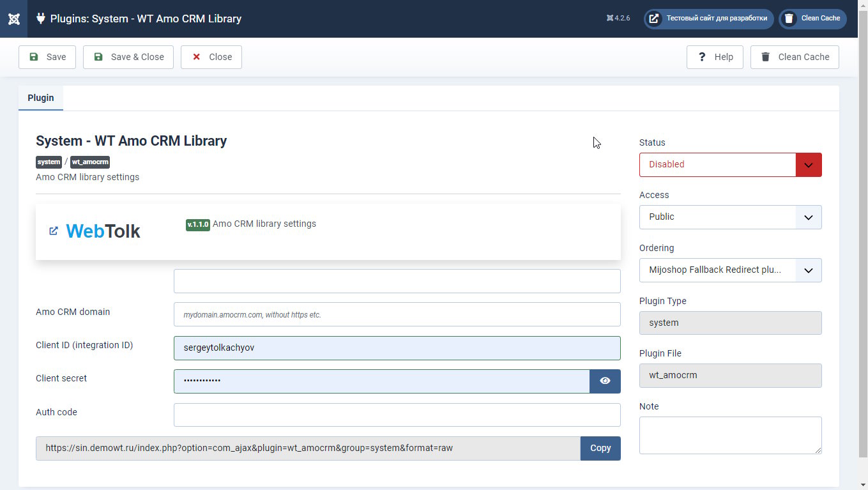Screen dimensions: 868x490
Task: Click the red X Close button
Action: (211, 57)
